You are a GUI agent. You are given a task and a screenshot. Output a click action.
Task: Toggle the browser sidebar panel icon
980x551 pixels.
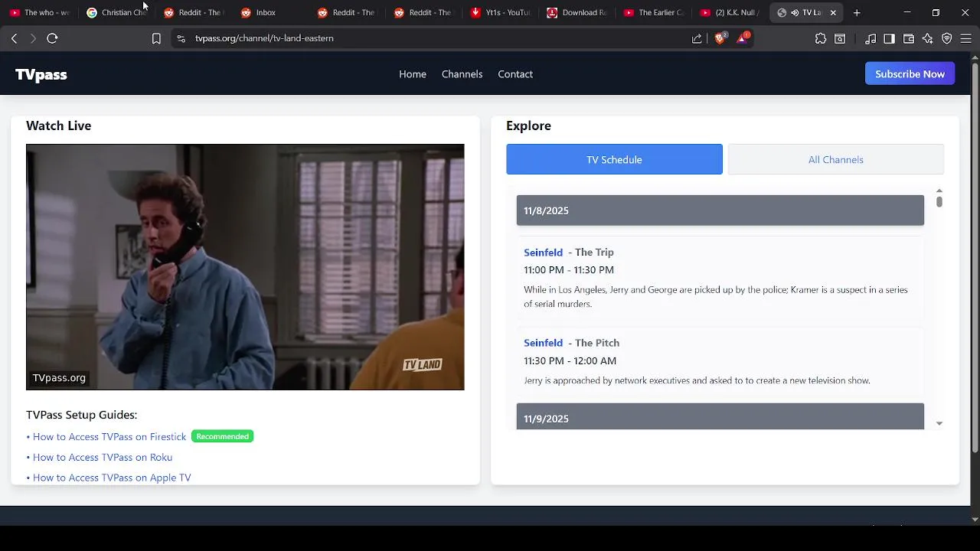coord(889,38)
